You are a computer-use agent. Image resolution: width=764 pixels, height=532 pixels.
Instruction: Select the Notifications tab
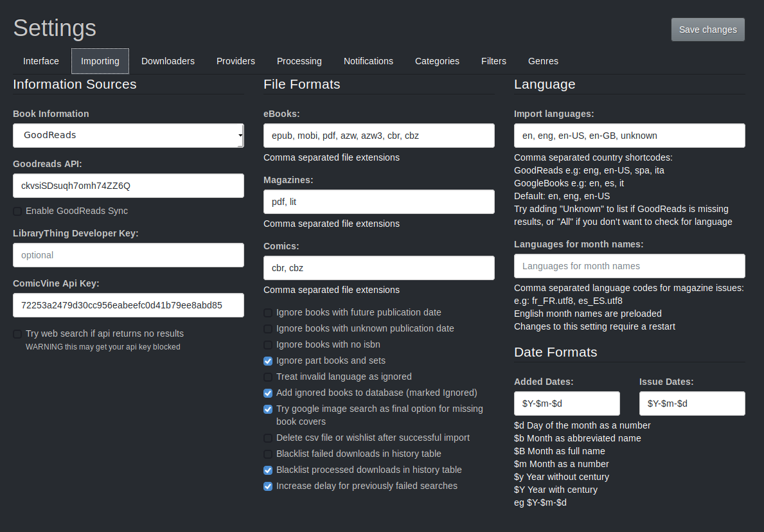tap(368, 62)
